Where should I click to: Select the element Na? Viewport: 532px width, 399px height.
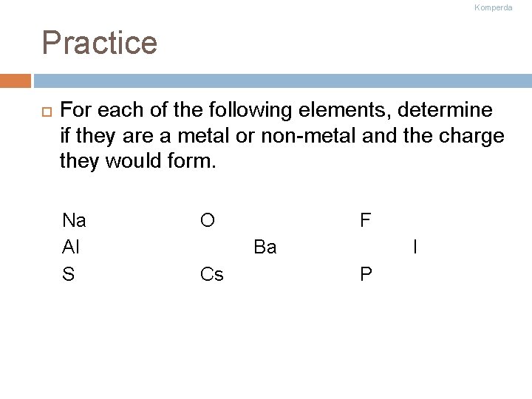pyautogui.click(x=74, y=220)
